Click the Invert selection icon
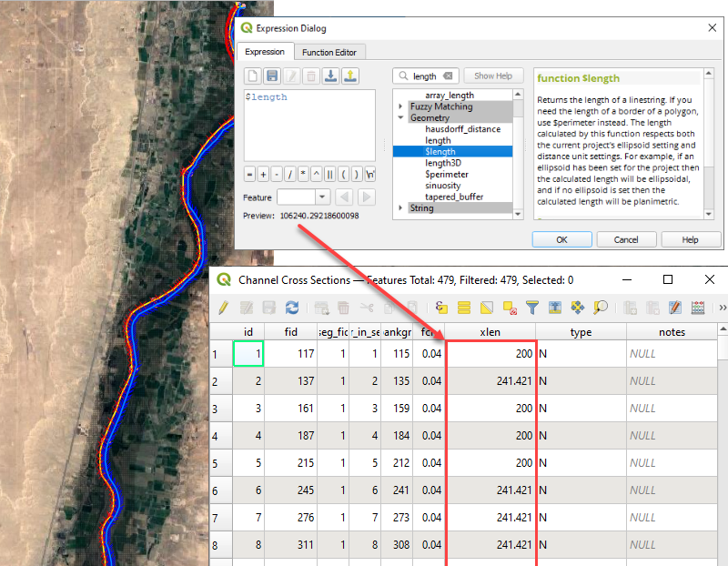Image resolution: width=728 pixels, height=566 pixels. tap(487, 308)
